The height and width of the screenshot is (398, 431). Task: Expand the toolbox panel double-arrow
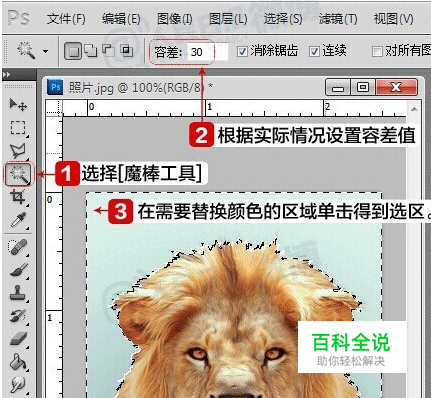pyautogui.click(x=7, y=74)
